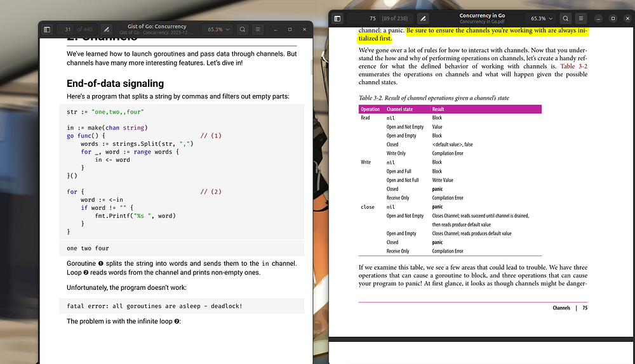The height and width of the screenshot is (364, 635).
Task: Maximize the Concurrency in Go window
Action: pos(613,18)
